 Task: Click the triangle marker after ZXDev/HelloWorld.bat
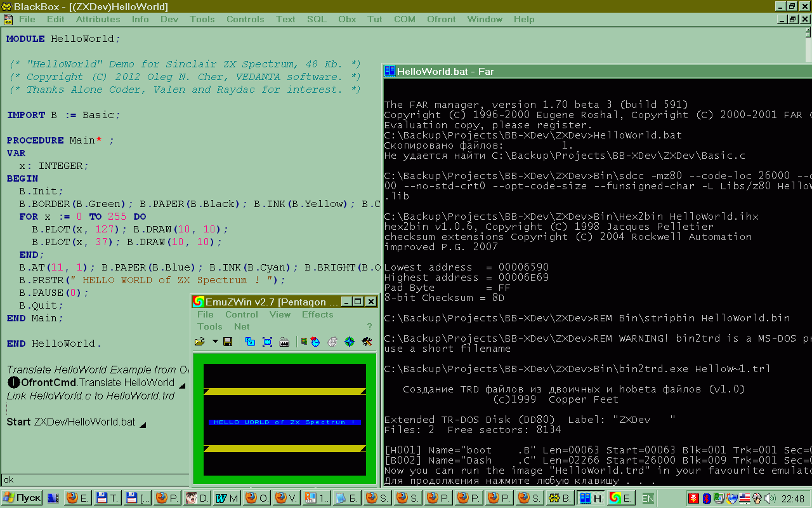142,425
